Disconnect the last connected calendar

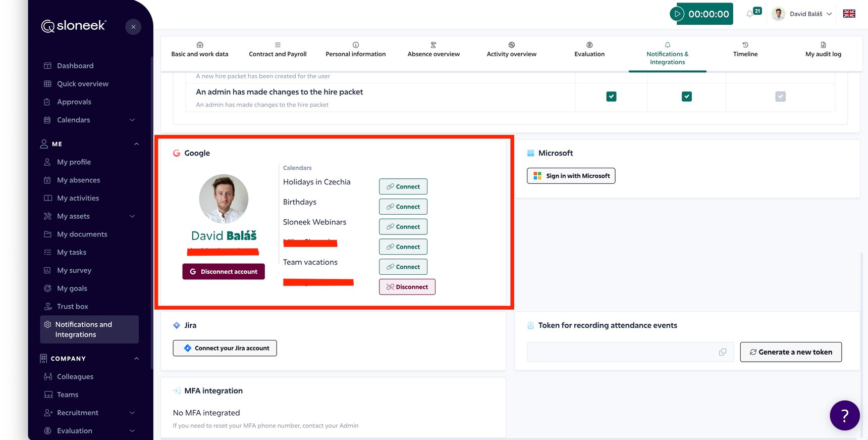click(407, 287)
